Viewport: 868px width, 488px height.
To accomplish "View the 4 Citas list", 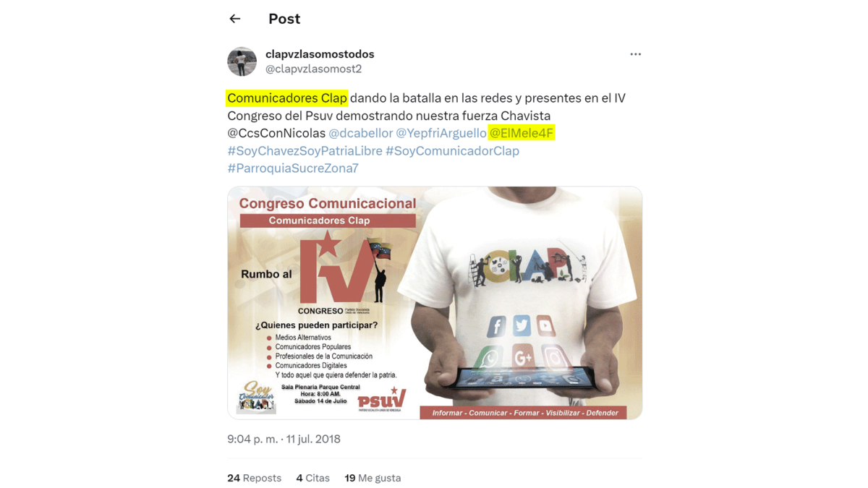I will tap(312, 478).
